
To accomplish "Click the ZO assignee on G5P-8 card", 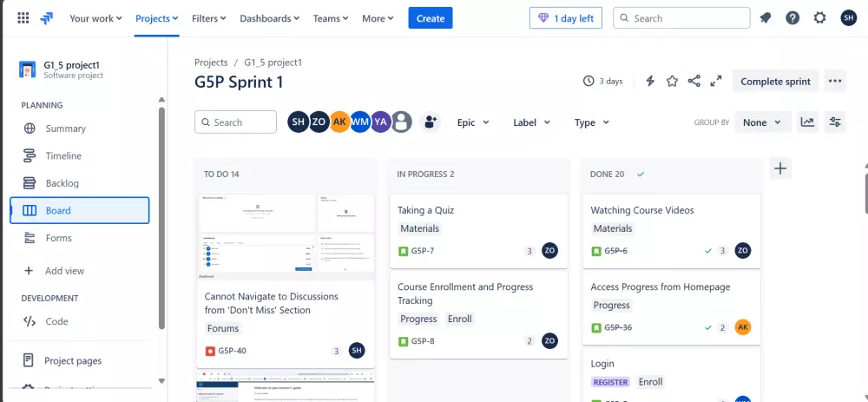I will point(549,340).
